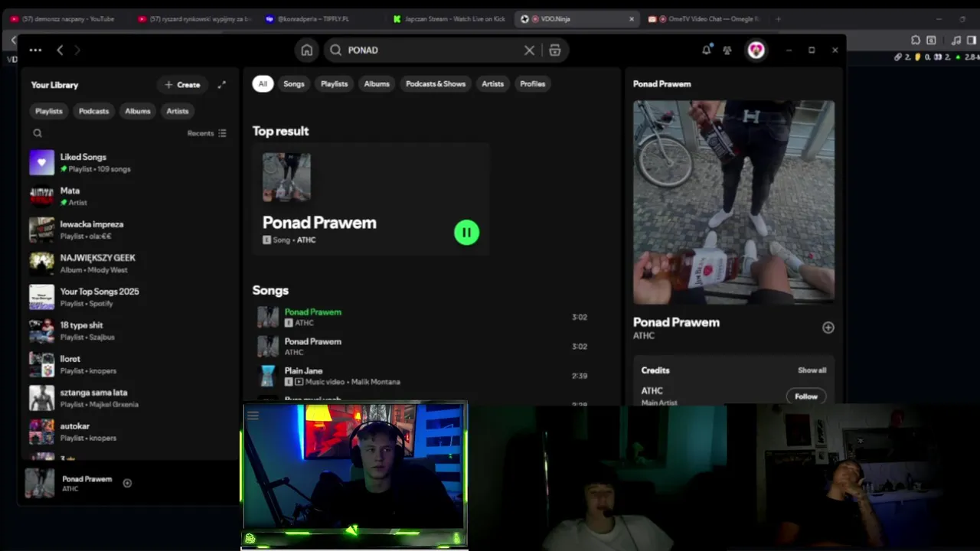Image resolution: width=980 pixels, height=551 pixels.
Task: Open autokar playlist
Action: point(128,432)
